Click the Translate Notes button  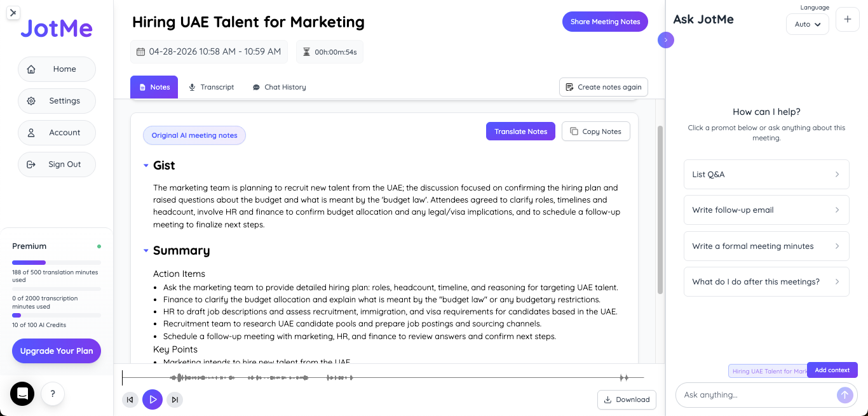tap(520, 131)
